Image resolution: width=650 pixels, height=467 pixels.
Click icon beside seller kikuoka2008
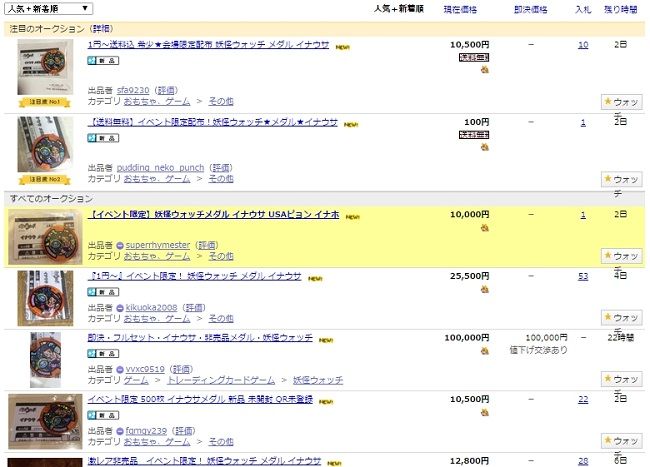(x=120, y=308)
